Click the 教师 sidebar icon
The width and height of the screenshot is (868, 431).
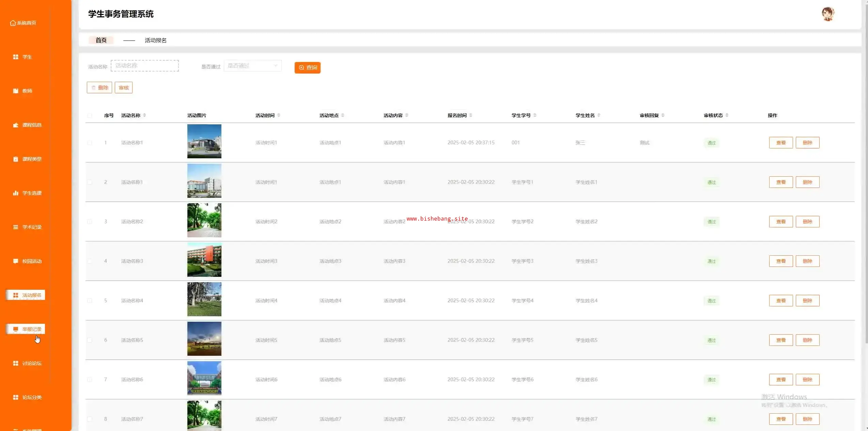[x=16, y=91]
